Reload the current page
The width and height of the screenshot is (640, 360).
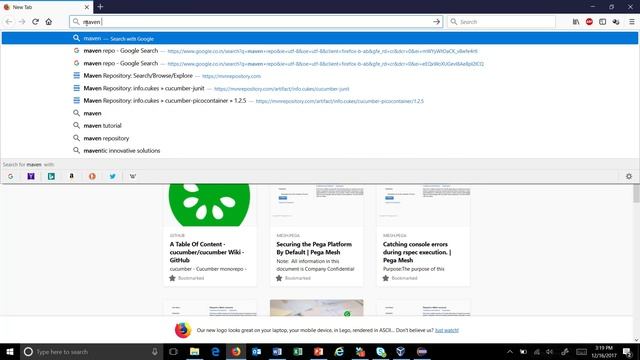pos(36,22)
